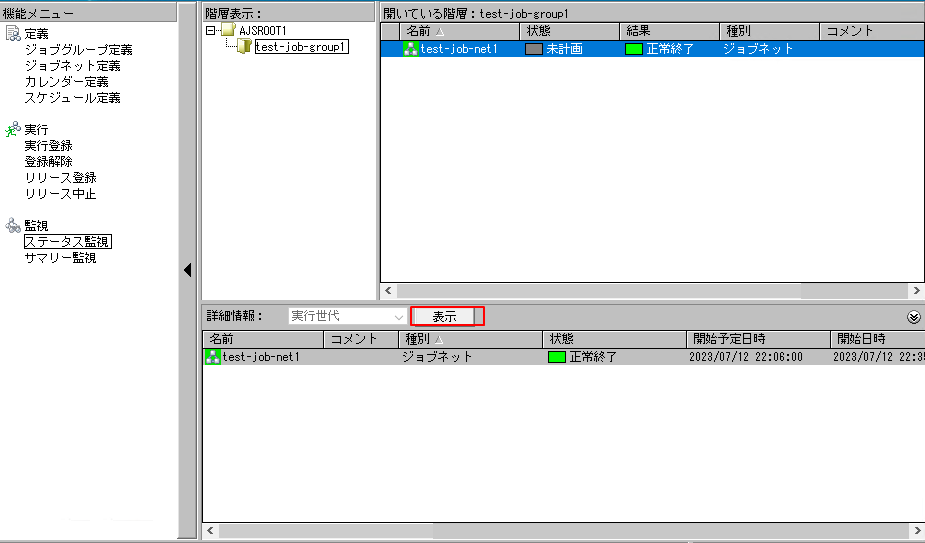Viewport: 925px width, 543px height.
Task: Click the 結果 column header
Action: tap(670, 31)
